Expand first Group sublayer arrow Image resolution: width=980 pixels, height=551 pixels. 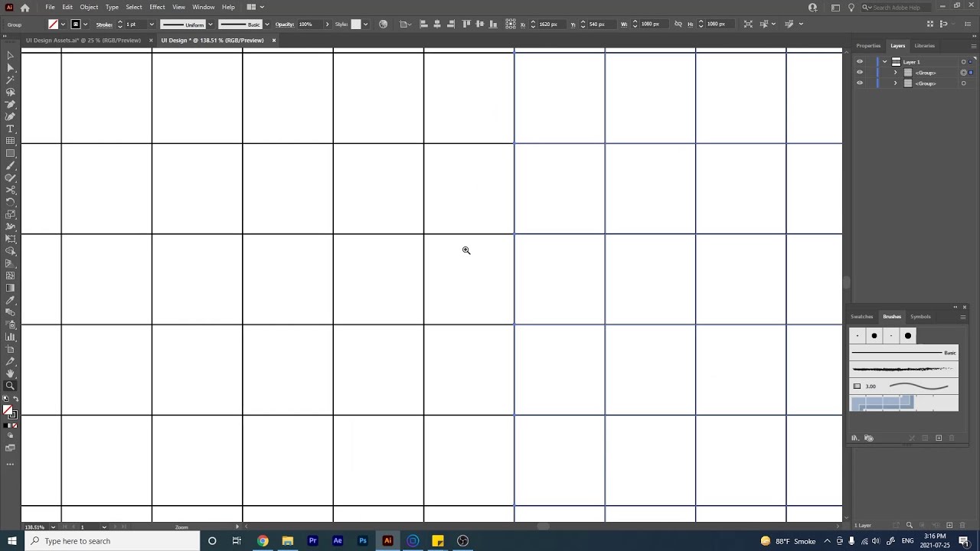pyautogui.click(x=896, y=73)
